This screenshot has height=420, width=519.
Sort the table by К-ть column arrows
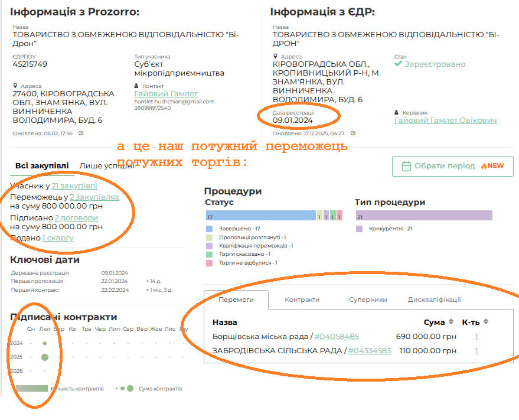click(486, 322)
